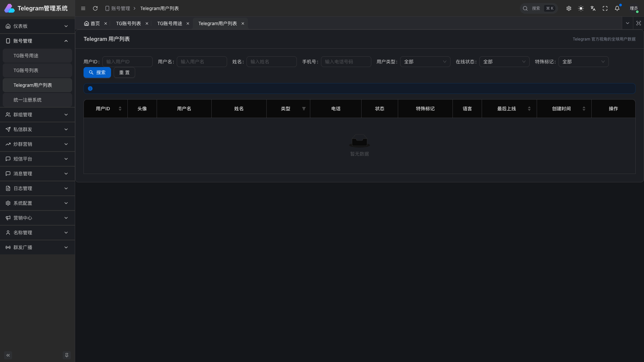Click the 重置 button
The width and height of the screenshot is (644, 362).
[x=124, y=72]
